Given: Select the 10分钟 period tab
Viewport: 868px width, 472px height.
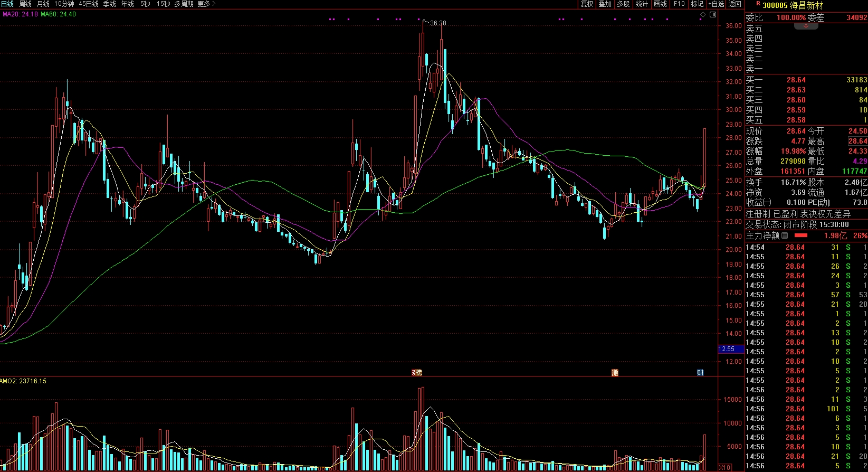Looking at the screenshot, I should tap(64, 4).
